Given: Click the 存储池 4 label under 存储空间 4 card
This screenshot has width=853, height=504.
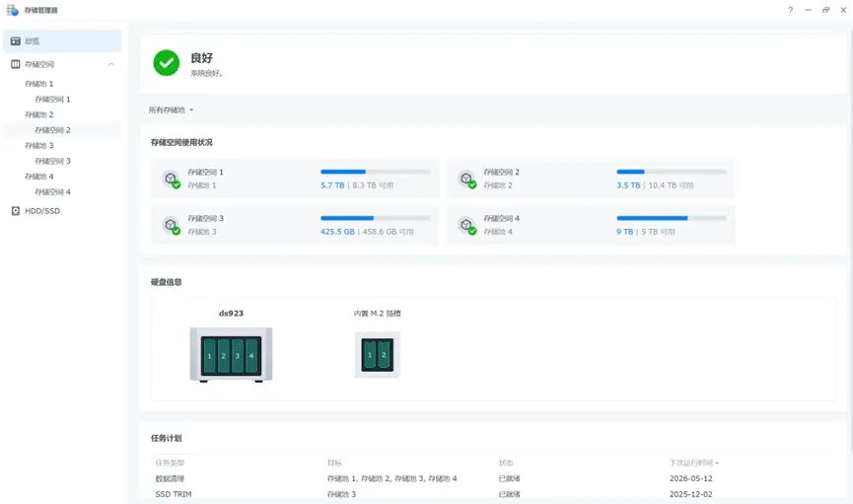Looking at the screenshot, I should pos(498,232).
